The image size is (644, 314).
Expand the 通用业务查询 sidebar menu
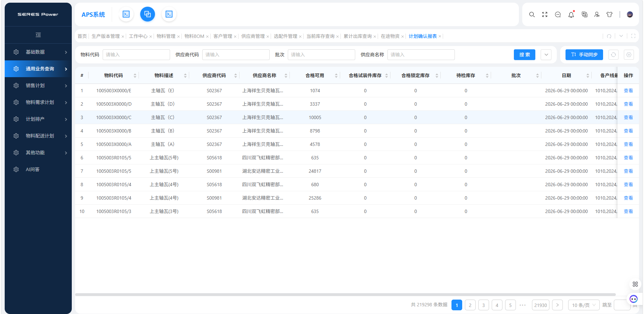click(x=38, y=69)
